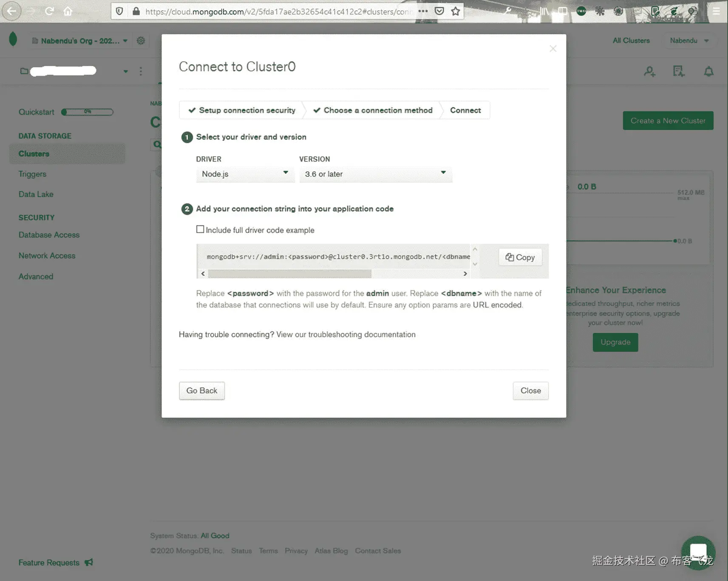Go back with the browser back arrow

pos(11,11)
